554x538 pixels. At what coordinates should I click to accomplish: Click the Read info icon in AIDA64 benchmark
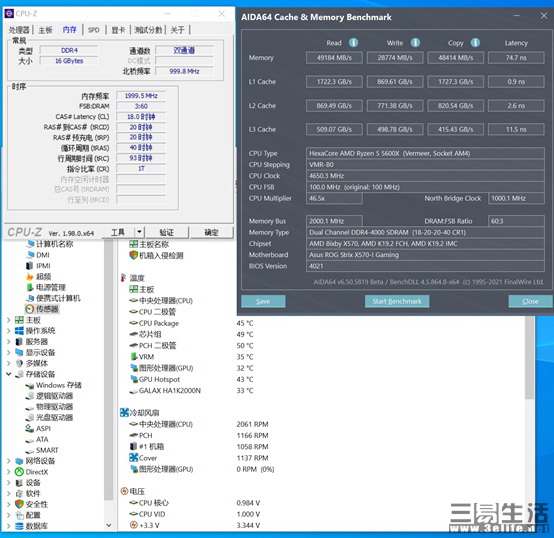tap(353, 42)
